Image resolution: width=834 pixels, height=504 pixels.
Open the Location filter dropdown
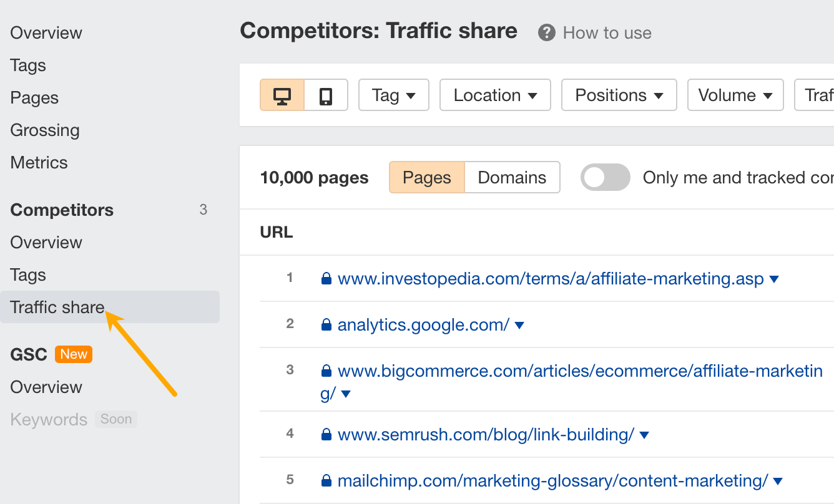point(495,95)
